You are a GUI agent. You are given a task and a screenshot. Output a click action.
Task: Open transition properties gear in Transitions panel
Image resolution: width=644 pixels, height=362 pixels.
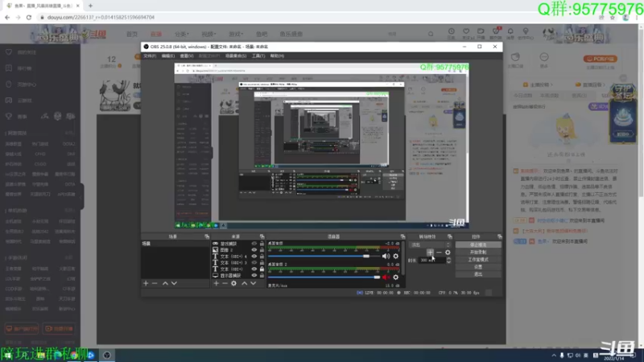448,253
